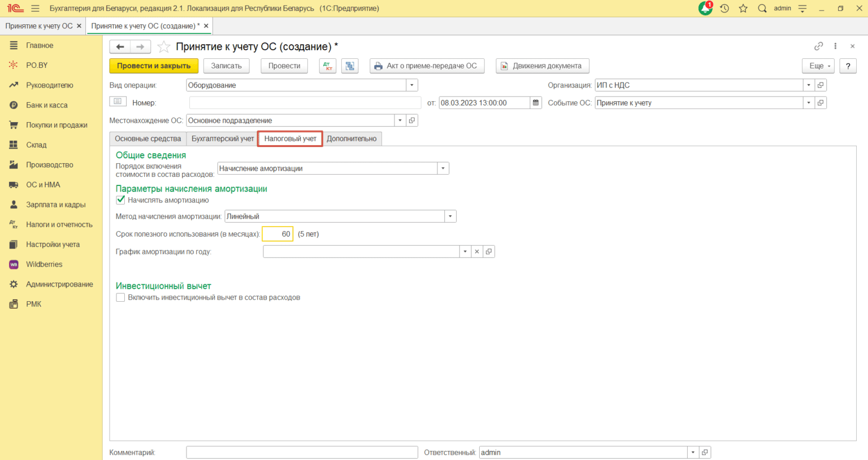The image size is (868, 460).
Task: Show Дт/Кт postings icon in toolbar
Action: point(328,66)
